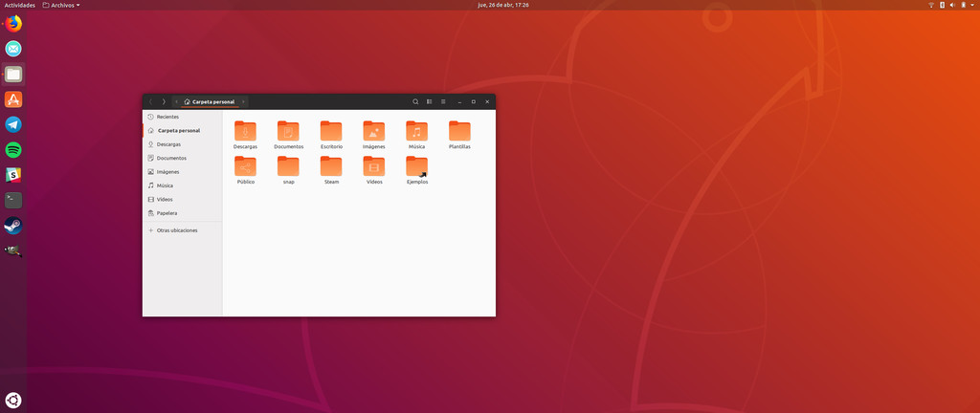Select the Público folder icon
Viewport: 980px width, 413px height.
tap(245, 166)
